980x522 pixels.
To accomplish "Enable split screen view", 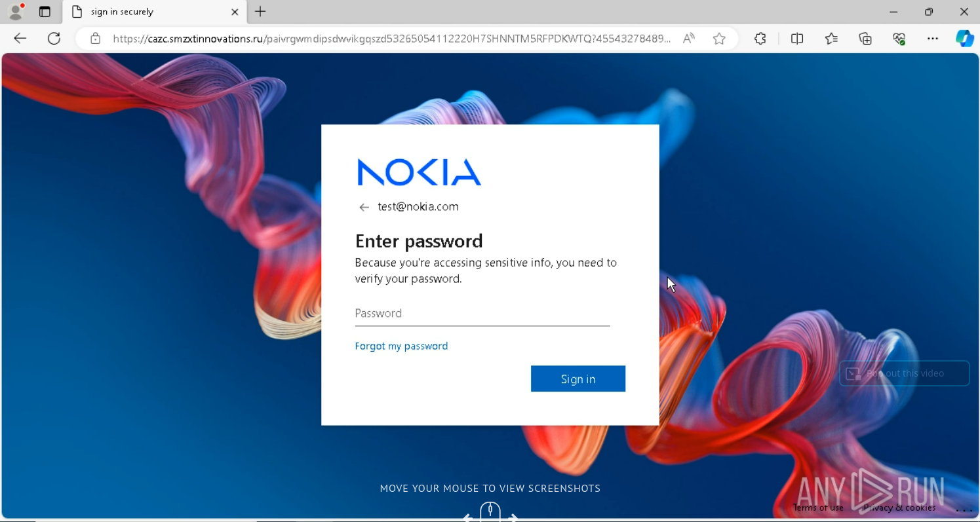I will 797,39.
